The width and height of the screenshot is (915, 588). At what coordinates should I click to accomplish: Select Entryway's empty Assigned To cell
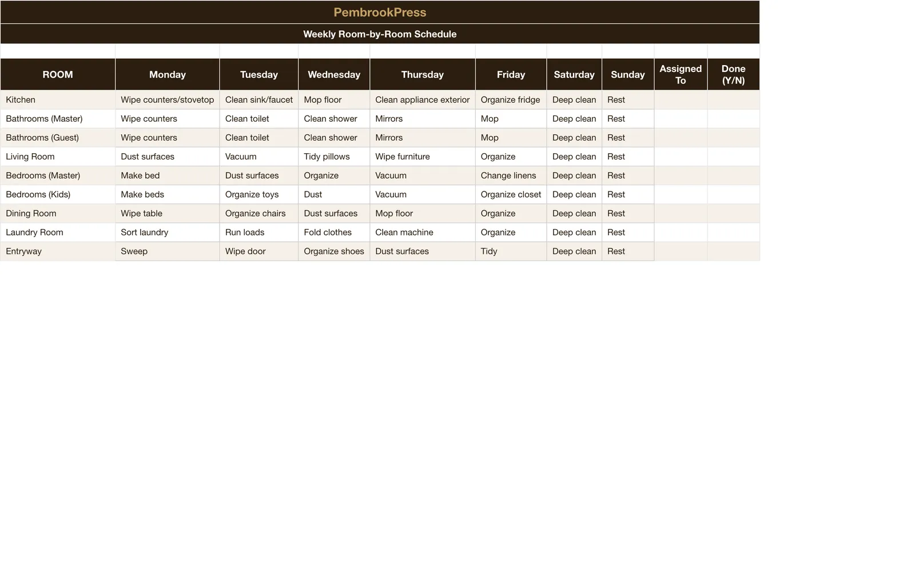click(x=681, y=250)
